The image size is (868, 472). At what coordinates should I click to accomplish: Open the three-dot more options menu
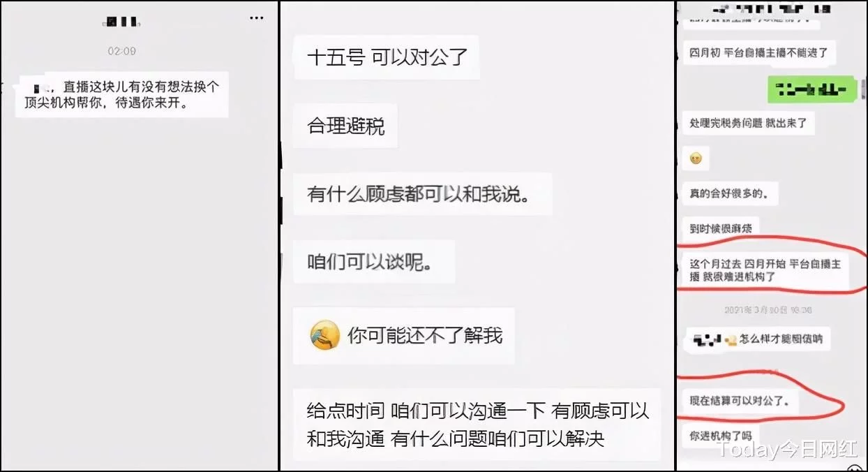click(x=257, y=17)
